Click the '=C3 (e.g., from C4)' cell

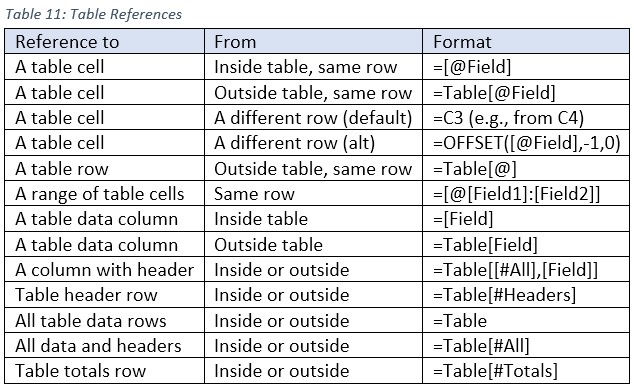(526, 118)
